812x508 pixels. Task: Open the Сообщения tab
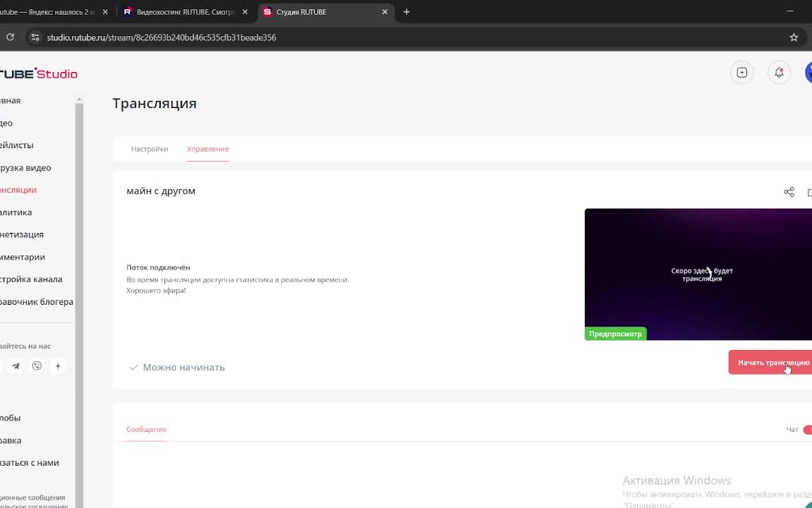146,429
